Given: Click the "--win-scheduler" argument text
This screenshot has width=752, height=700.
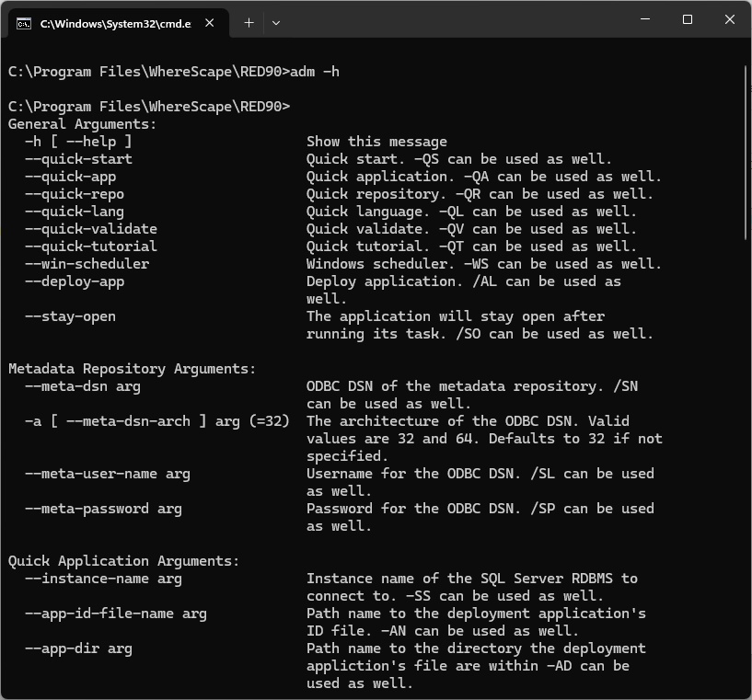Looking at the screenshot, I should click(x=87, y=264).
